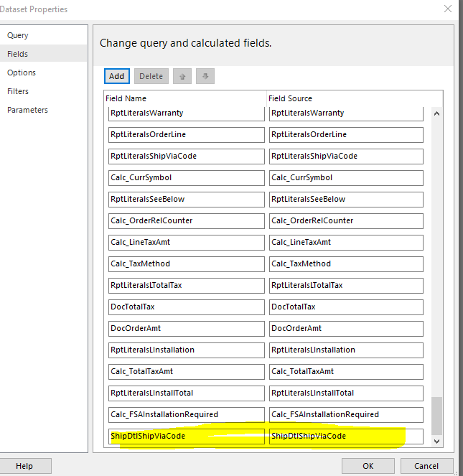Edit RptLiteralsLTotalTax field name
The width and height of the screenshot is (463, 476).
(187, 286)
